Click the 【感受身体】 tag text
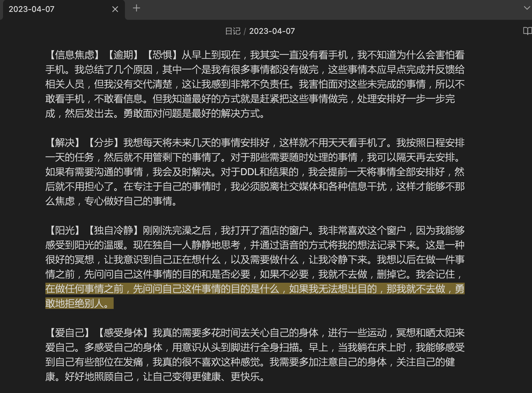Image resolution: width=532 pixels, height=393 pixels. tap(123, 333)
